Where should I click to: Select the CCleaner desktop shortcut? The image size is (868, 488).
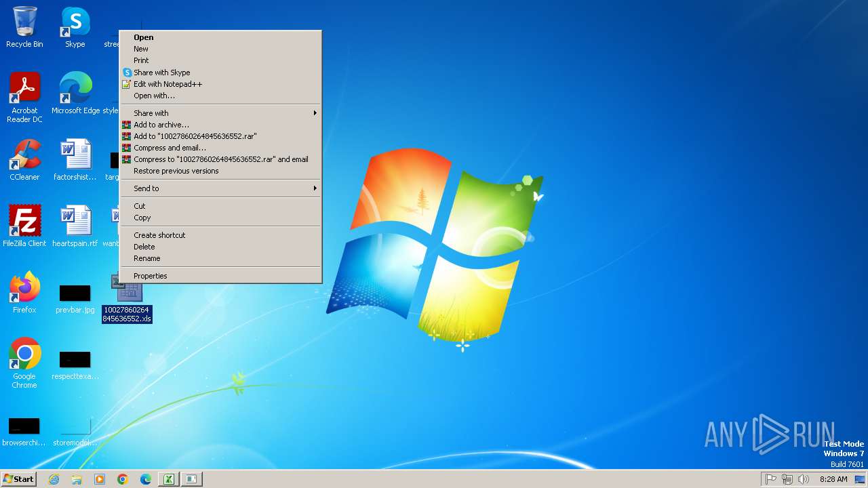tap(24, 159)
